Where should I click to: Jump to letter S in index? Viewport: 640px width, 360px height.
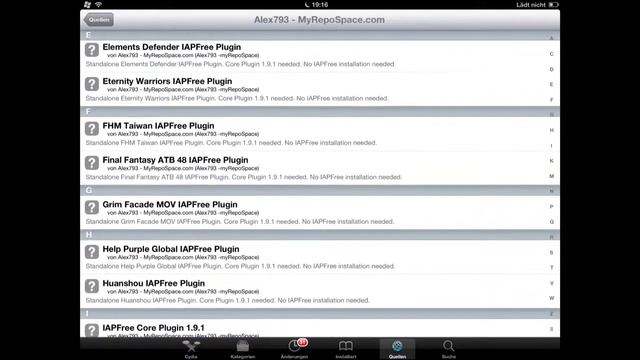(551, 253)
